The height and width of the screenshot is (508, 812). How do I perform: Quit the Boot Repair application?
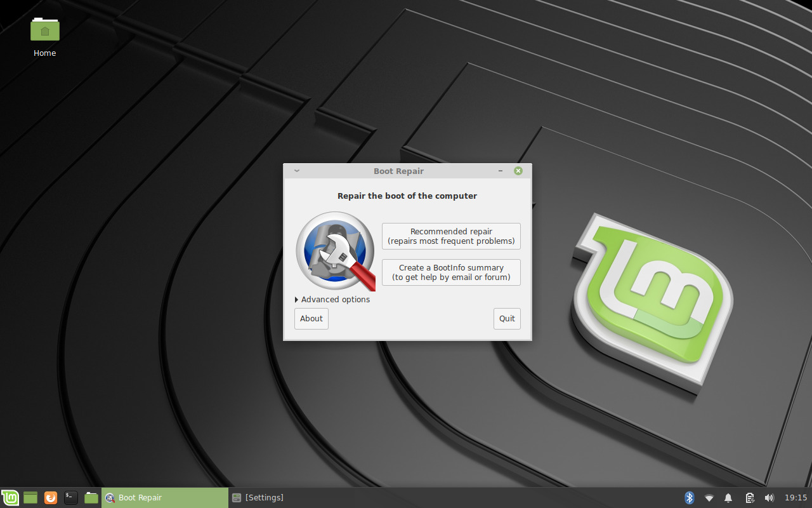point(507,319)
